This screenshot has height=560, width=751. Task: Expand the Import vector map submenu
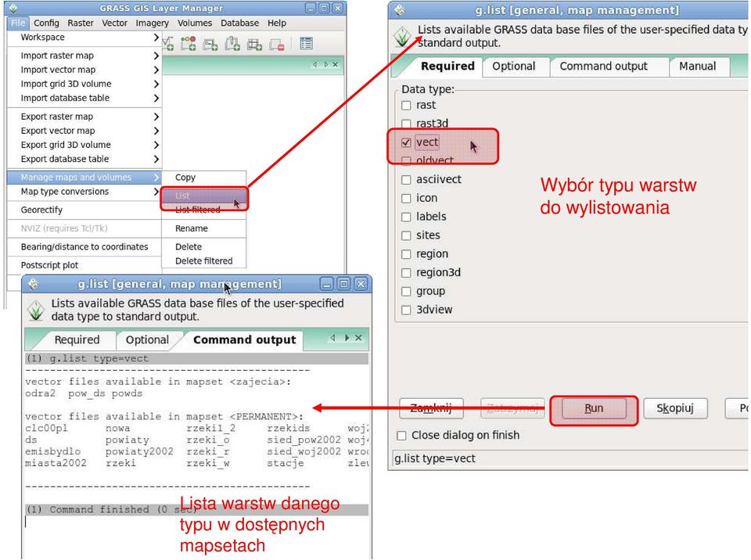[x=156, y=70]
